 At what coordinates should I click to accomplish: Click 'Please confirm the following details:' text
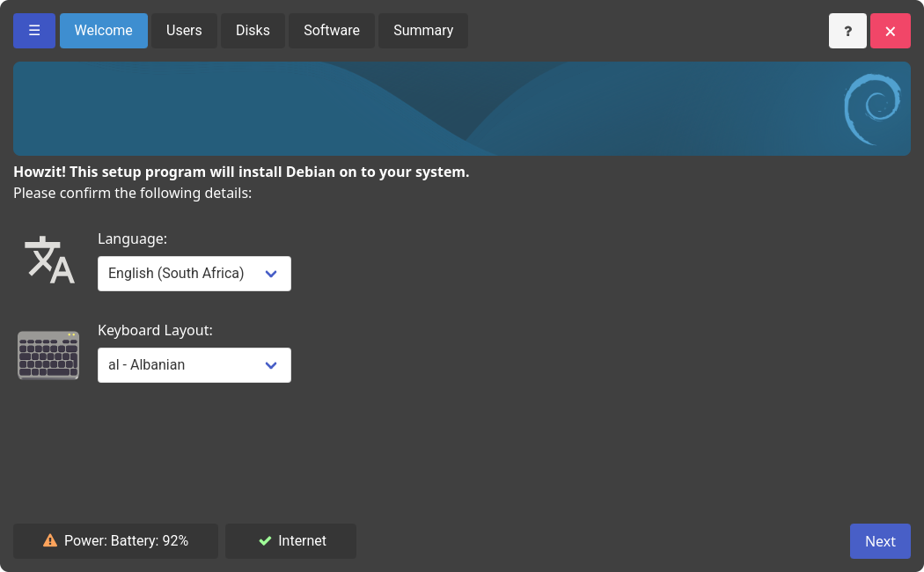pyautogui.click(x=133, y=194)
